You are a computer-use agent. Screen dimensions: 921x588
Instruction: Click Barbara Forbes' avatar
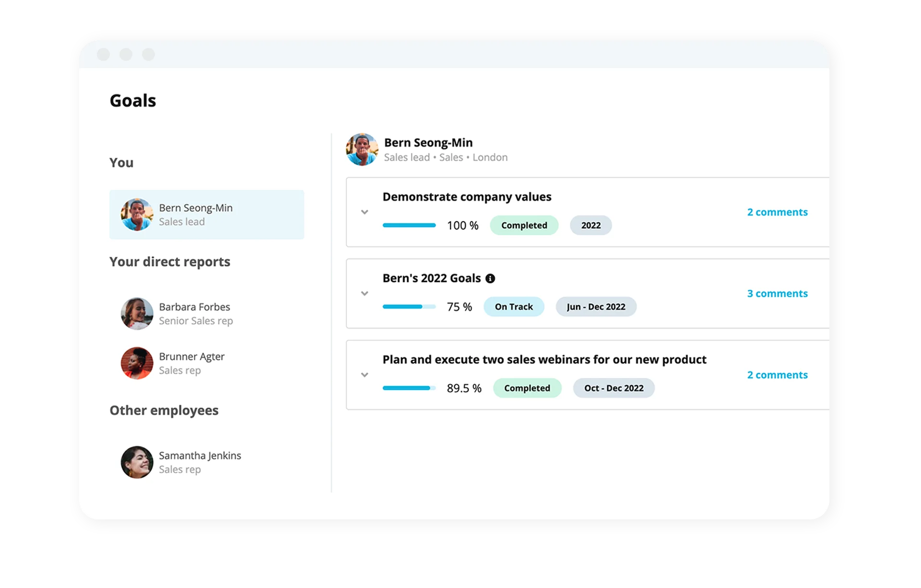point(137,314)
